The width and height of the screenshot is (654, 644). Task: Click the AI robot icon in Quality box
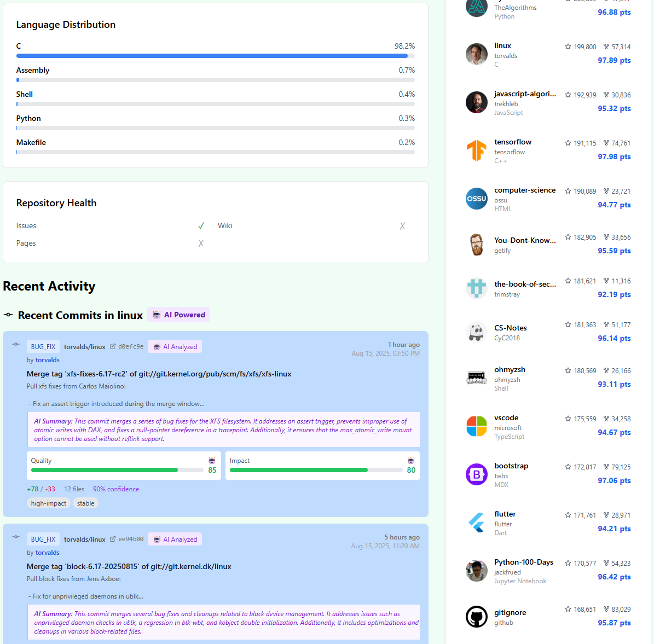coord(212,461)
